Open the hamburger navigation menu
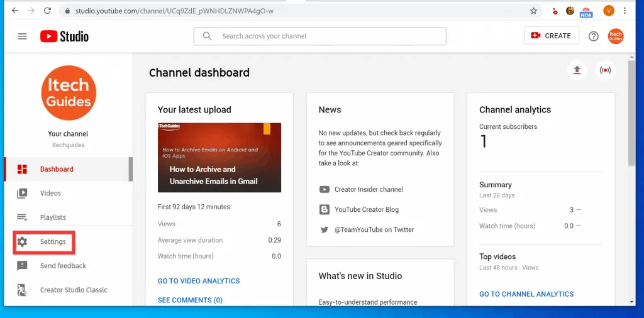This screenshot has width=644, height=318. pos(22,36)
